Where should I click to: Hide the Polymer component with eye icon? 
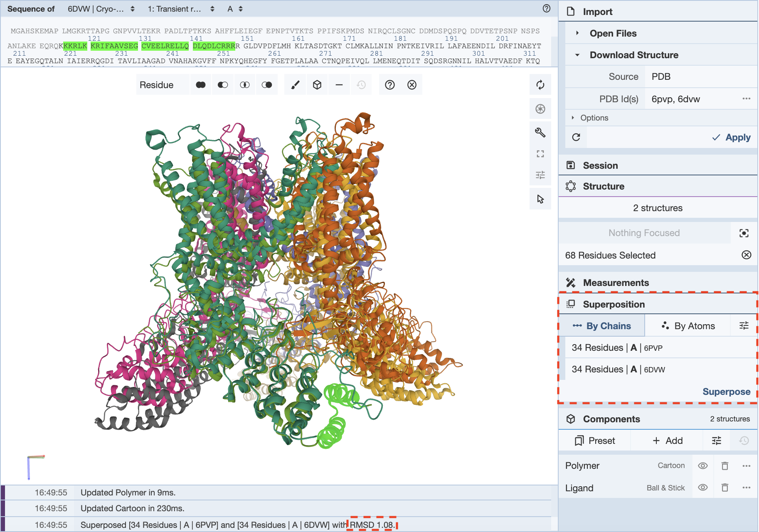(x=702, y=465)
